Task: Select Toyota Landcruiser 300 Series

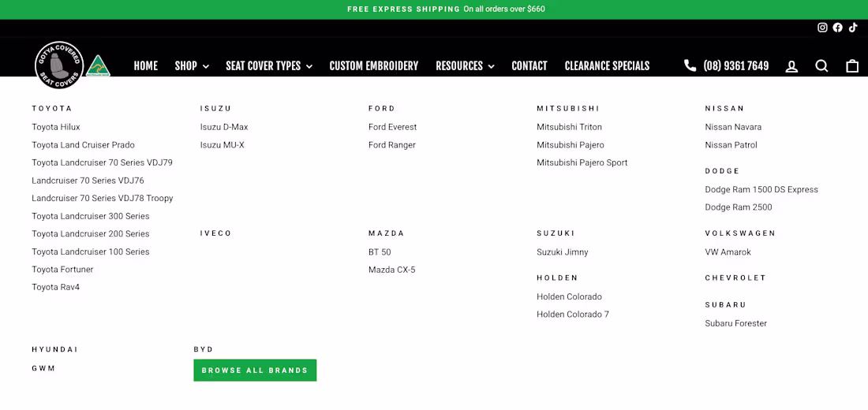Action: tap(90, 216)
